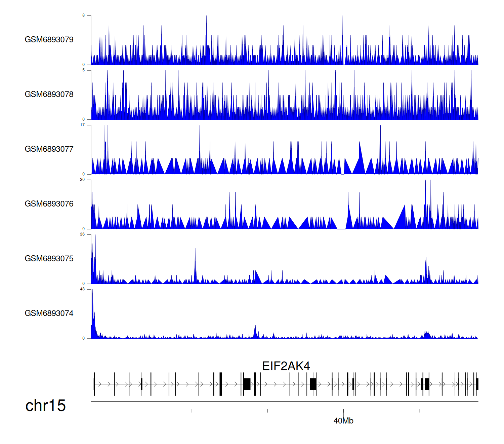This screenshot has width=504, height=444.
Task: Click the last tick mark on chromosome axis
Action: coord(419,411)
